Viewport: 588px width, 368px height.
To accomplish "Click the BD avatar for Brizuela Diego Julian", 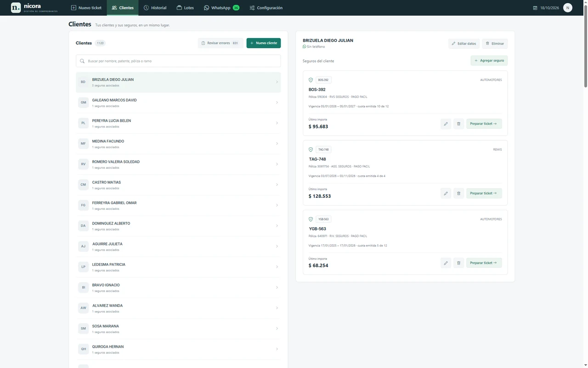I will click(x=83, y=82).
